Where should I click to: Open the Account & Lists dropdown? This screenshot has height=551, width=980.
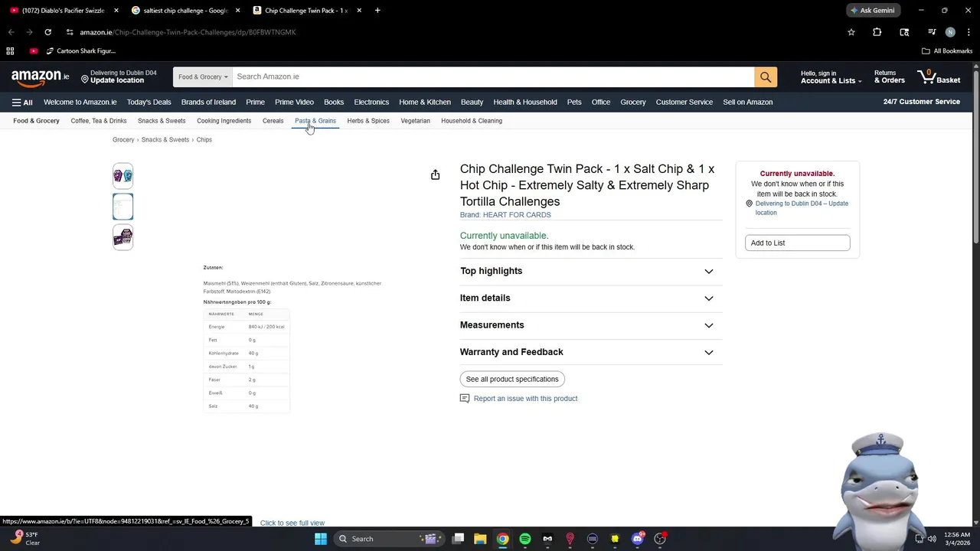831,77
